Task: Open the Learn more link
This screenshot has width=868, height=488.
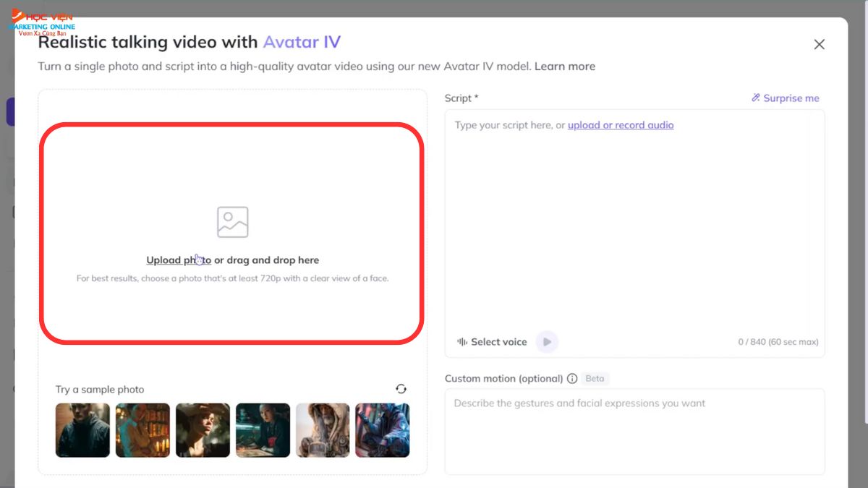Action: tap(565, 67)
